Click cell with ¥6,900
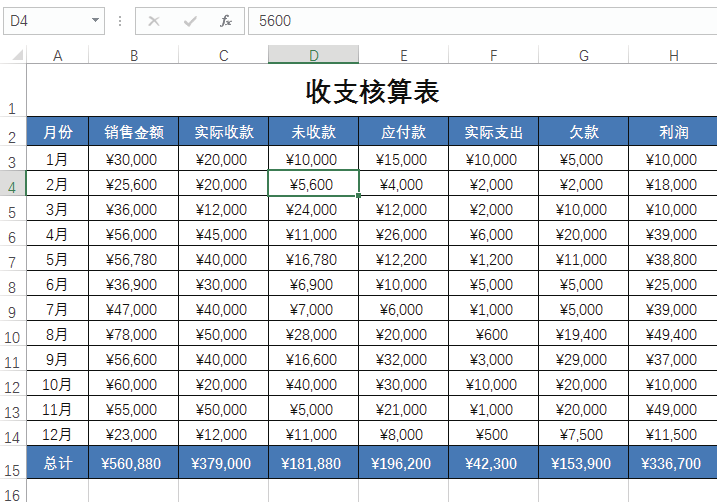Viewport: 717px width, 502px height. (x=313, y=284)
